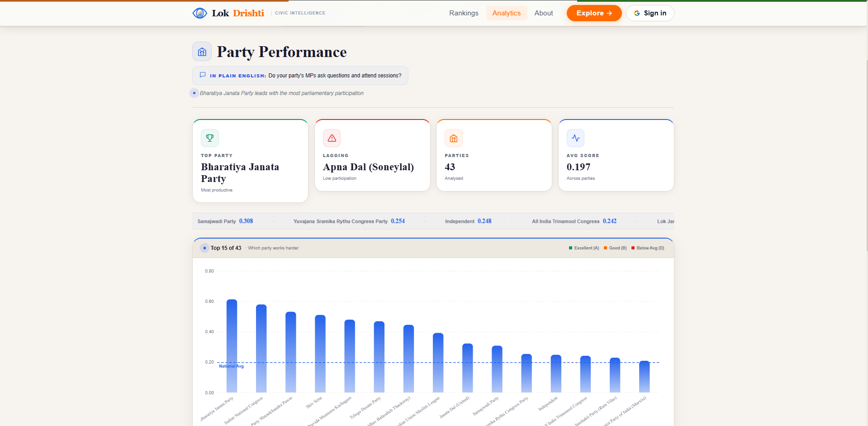Switch to the Rankings tab
The image size is (868, 426).
[464, 13]
